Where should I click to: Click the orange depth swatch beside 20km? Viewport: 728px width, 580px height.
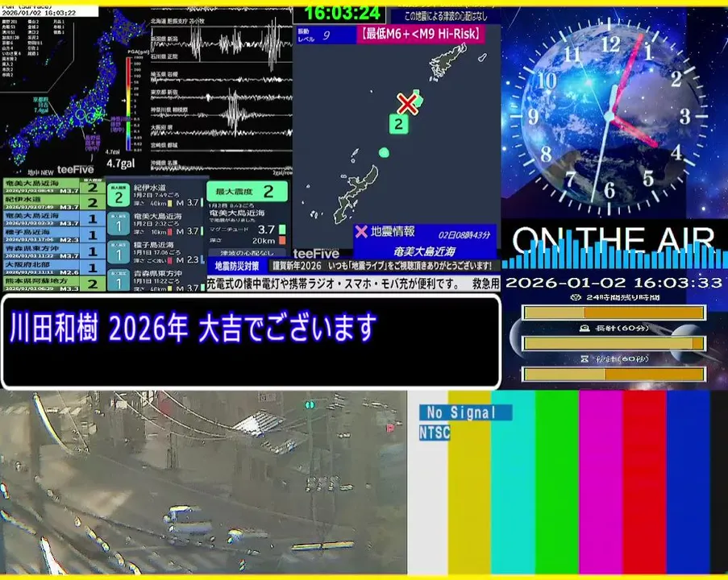pos(282,240)
